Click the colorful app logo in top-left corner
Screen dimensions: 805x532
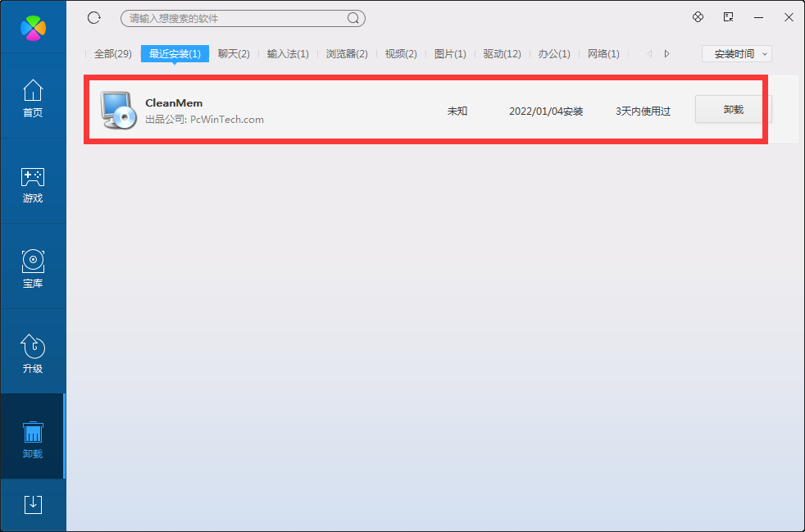click(x=33, y=26)
